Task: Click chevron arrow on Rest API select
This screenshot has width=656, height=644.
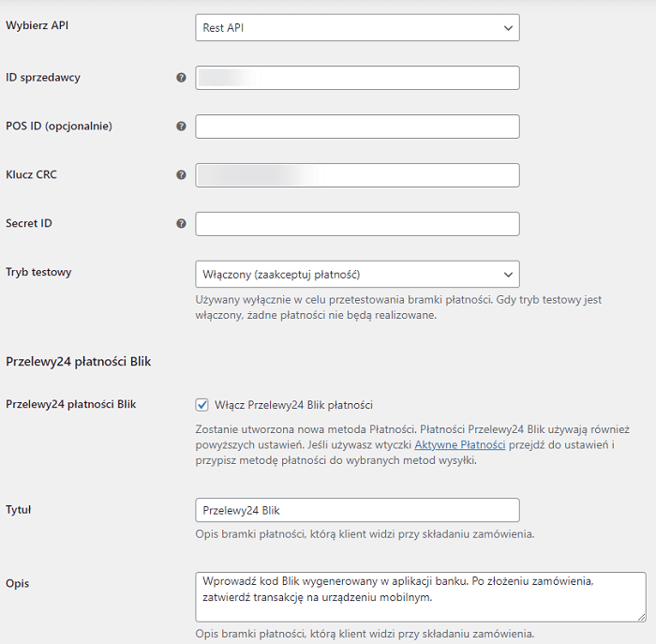Action: click(x=508, y=28)
